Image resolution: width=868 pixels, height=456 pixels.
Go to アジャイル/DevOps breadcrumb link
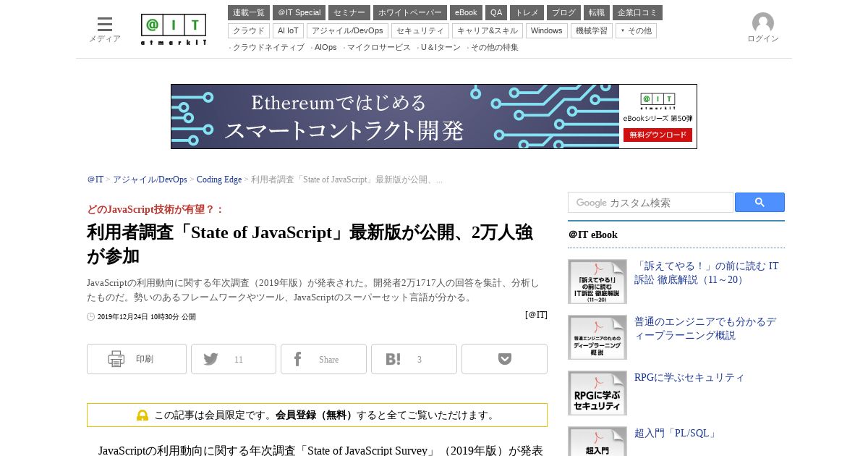(x=150, y=180)
